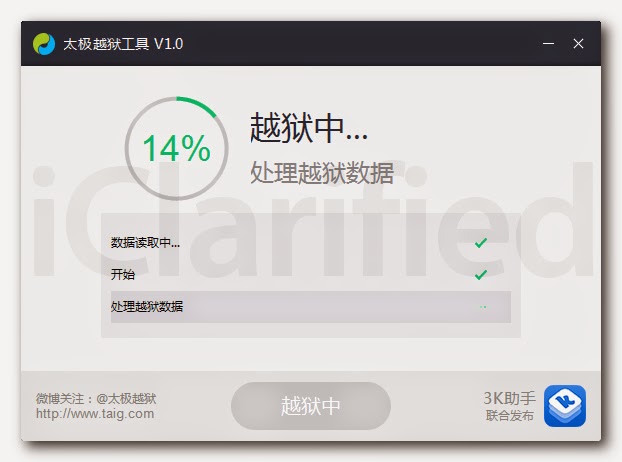Click the checkmark beside 数据读取中
Image resolution: width=622 pixels, height=462 pixels.
(481, 243)
